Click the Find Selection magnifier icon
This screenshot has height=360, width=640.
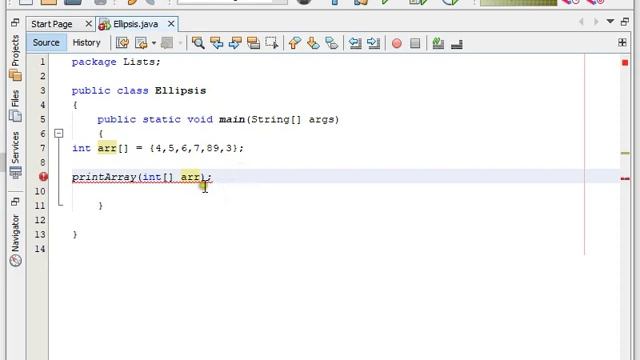[x=198, y=43]
